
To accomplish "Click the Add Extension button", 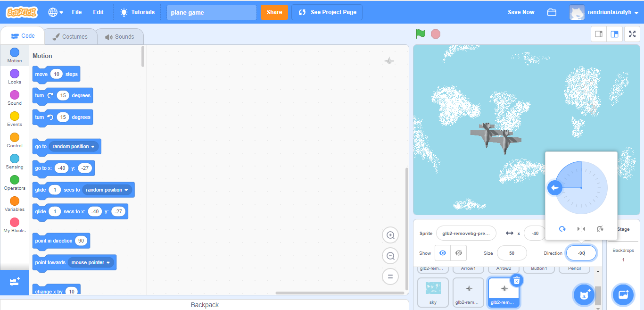I will point(15,282).
